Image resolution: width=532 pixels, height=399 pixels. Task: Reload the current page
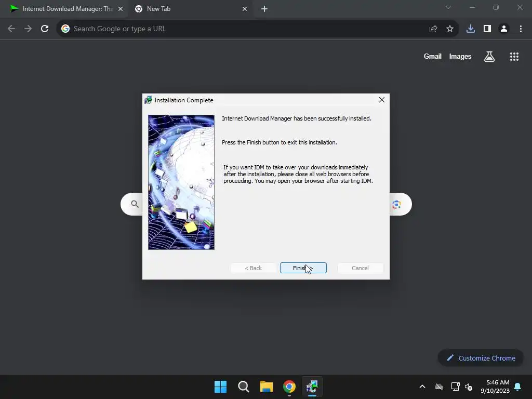(45, 29)
